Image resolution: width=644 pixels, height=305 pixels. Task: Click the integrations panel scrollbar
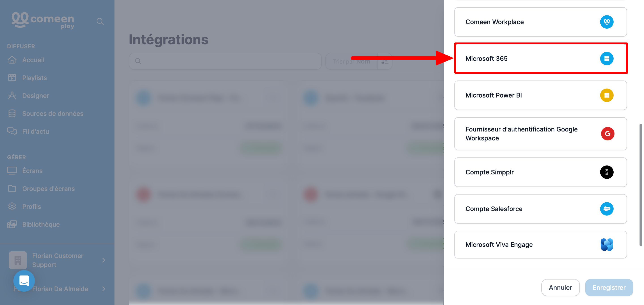641,184
